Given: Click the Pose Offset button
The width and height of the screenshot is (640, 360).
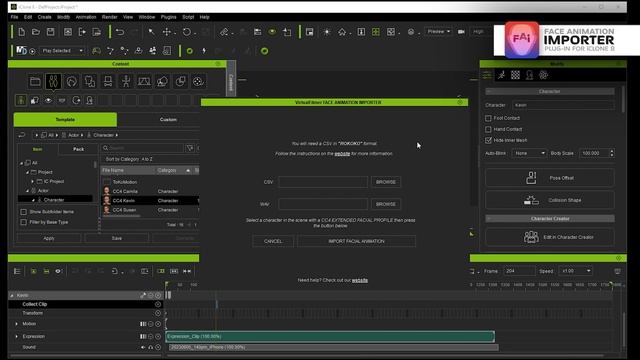Looking at the screenshot, I should pyautogui.click(x=549, y=178).
